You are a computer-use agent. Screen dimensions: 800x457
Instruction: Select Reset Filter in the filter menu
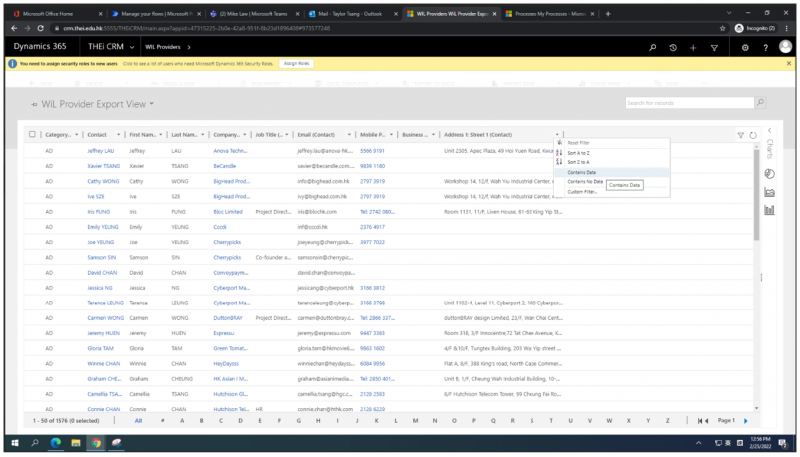pyautogui.click(x=578, y=143)
